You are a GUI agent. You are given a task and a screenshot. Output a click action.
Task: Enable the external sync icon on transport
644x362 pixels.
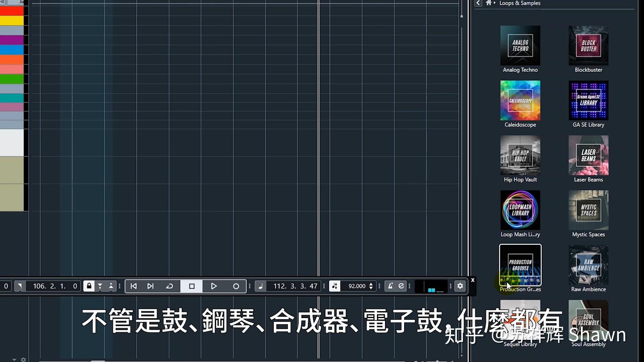click(401, 286)
